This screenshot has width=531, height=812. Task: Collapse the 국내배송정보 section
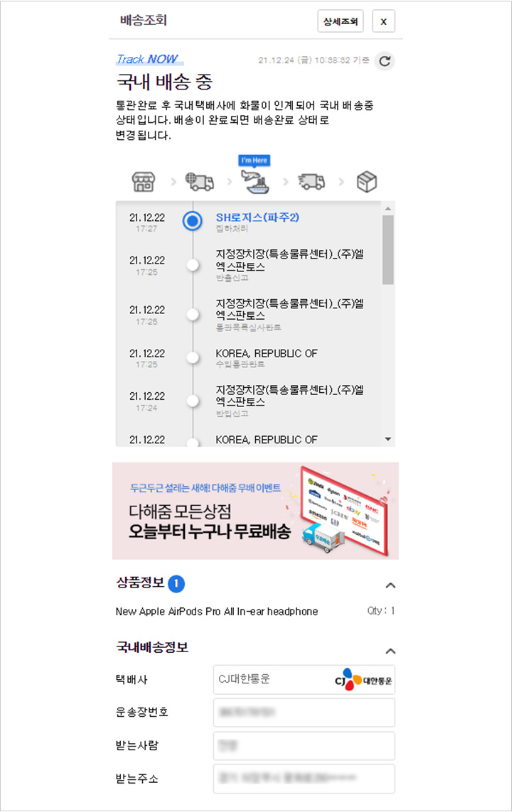tap(391, 651)
